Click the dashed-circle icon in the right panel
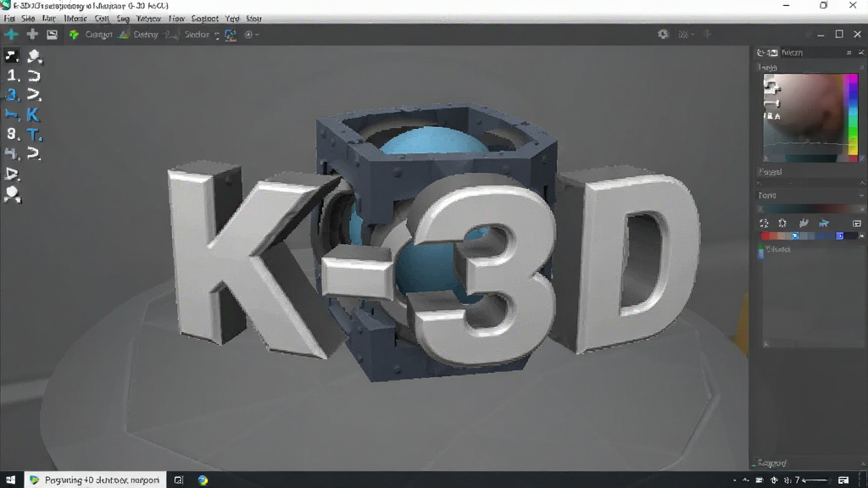The width and height of the screenshot is (868, 488). coord(764,224)
